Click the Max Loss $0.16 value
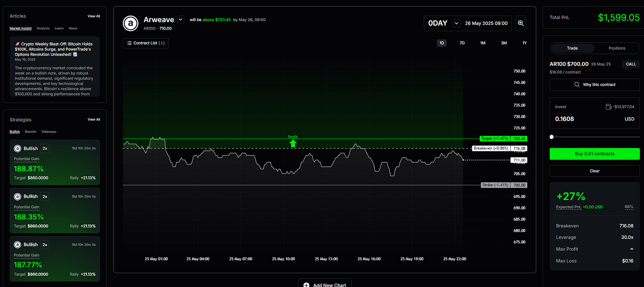The image size is (644, 287). point(628,261)
